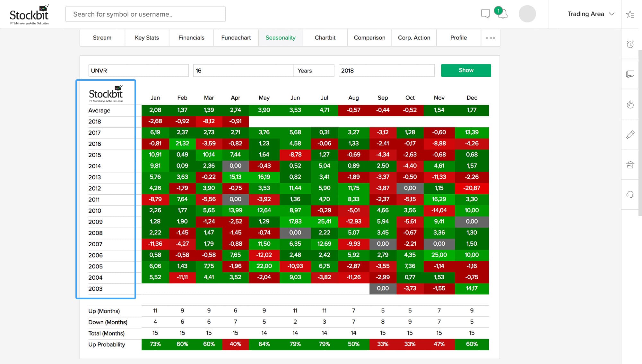Image resolution: width=642 pixels, height=364 pixels.
Task: Click the Mar 2018 cell showing -8,12
Action: [x=209, y=121]
